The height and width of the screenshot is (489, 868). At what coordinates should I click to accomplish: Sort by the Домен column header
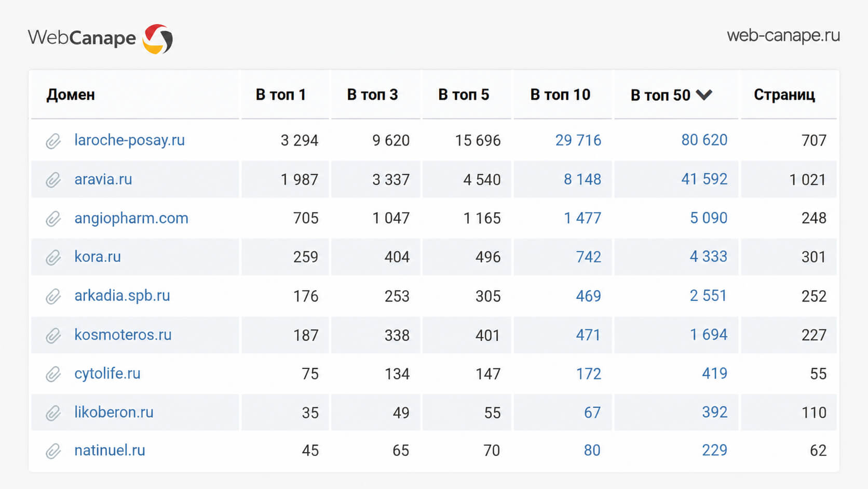click(x=71, y=95)
